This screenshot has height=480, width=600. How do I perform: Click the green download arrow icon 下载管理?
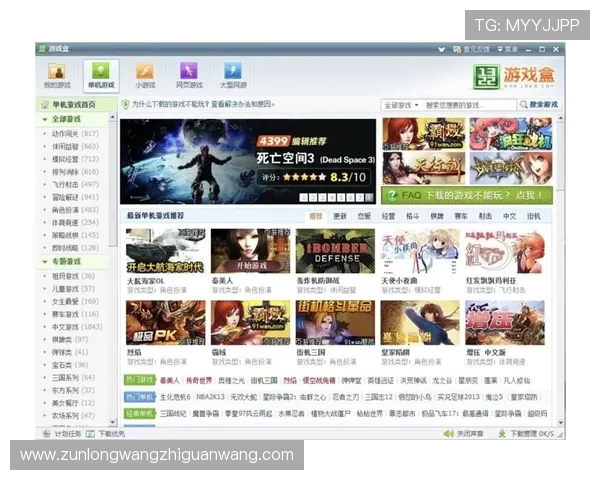(x=502, y=434)
